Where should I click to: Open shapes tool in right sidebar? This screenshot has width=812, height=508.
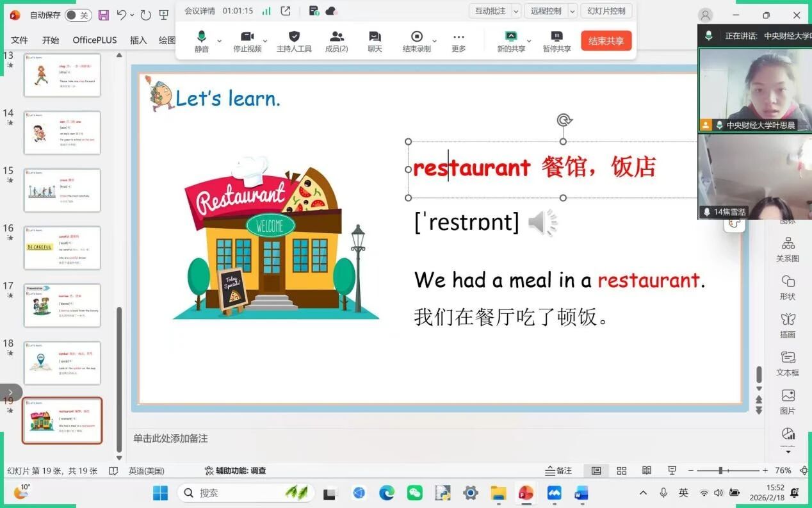[788, 288]
